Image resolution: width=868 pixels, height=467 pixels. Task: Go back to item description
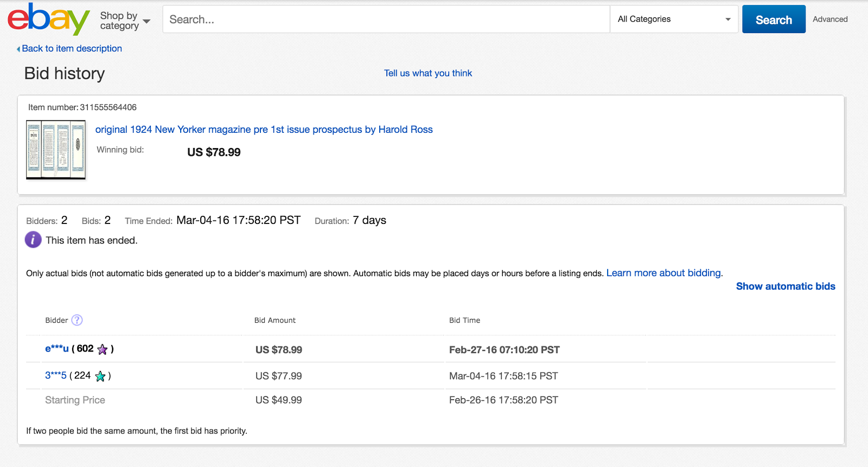(x=72, y=48)
